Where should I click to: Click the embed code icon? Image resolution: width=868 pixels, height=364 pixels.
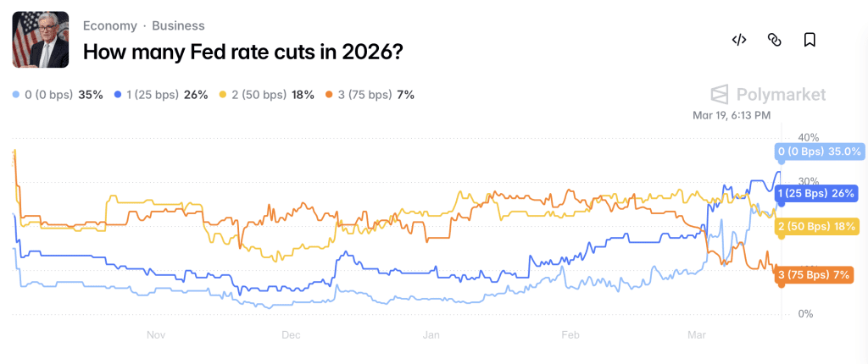click(738, 40)
